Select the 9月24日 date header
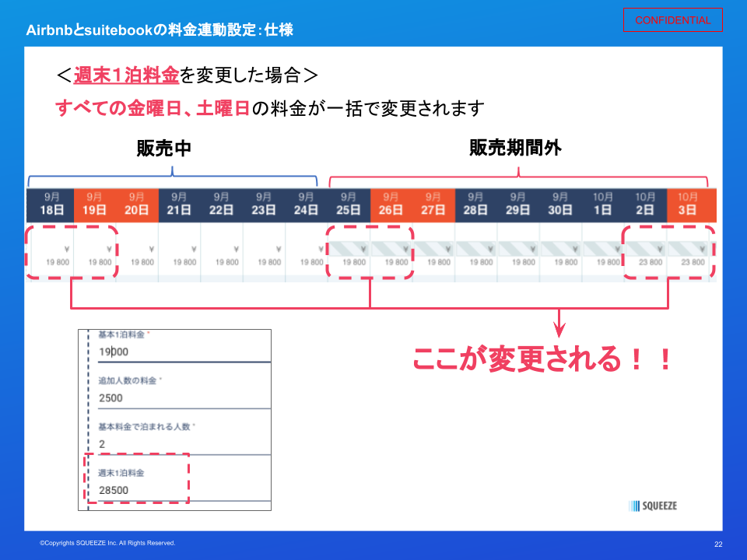Image resolution: width=747 pixels, height=560 pixels. (307, 205)
